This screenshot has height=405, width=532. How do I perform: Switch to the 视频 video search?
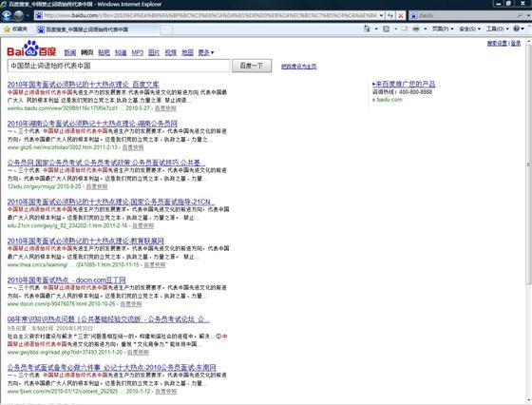click(x=171, y=52)
